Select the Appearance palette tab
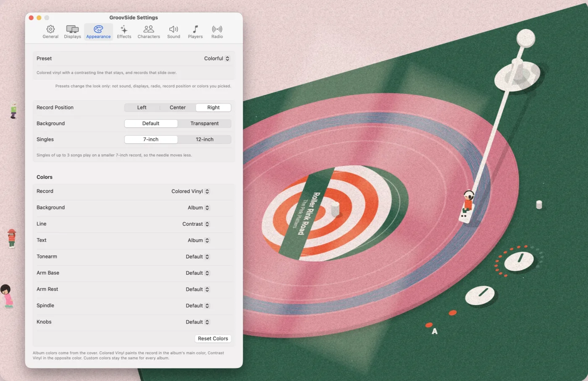 click(x=98, y=32)
